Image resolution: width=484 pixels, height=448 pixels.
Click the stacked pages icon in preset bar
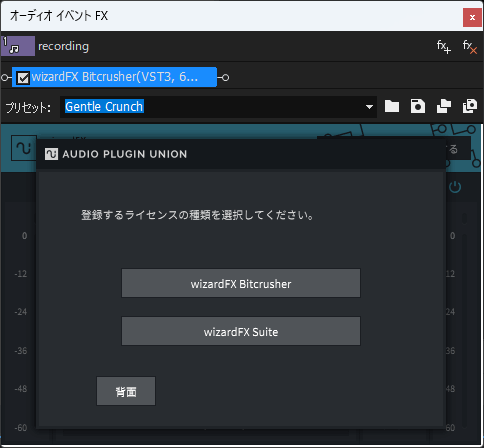click(x=444, y=107)
